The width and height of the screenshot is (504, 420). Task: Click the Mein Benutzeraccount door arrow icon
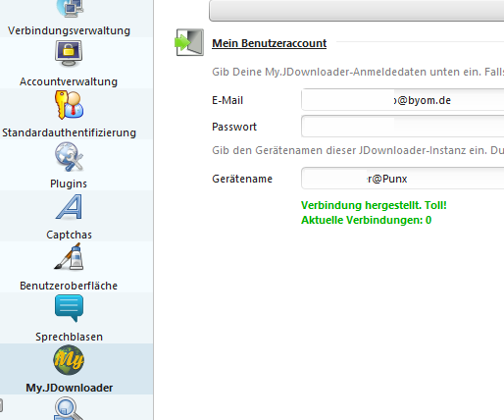[x=189, y=42]
